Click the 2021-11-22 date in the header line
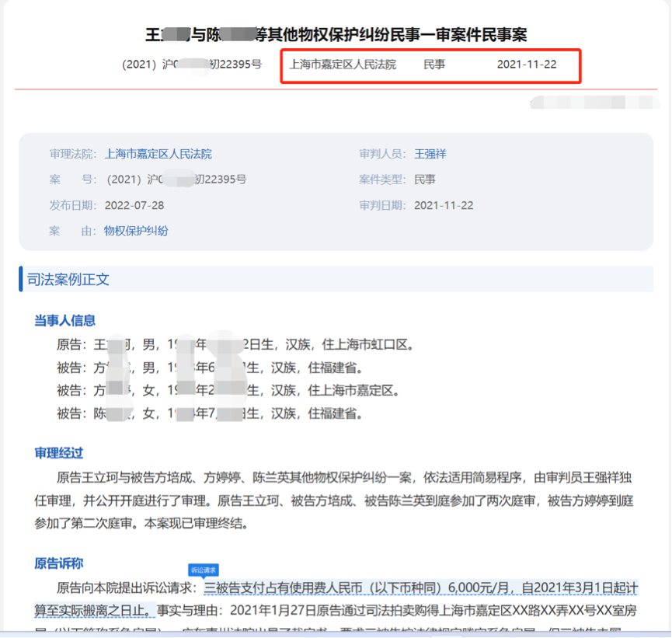The height and width of the screenshot is (638, 672). (527, 64)
